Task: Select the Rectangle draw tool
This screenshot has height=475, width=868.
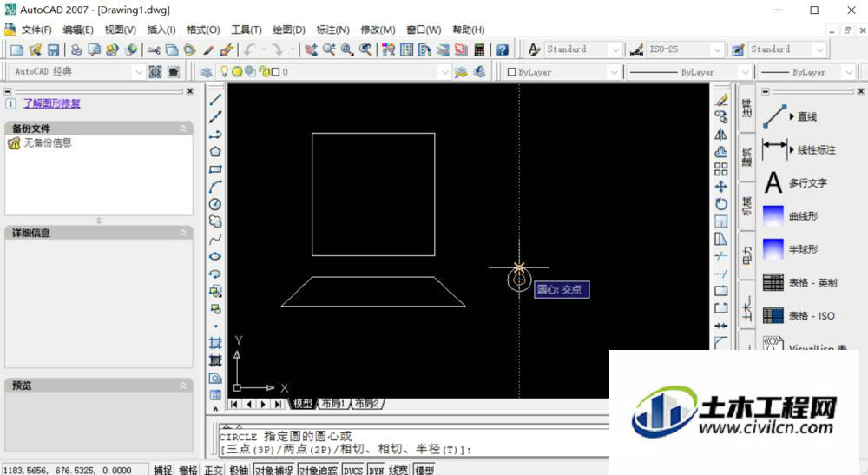Action: pos(215,169)
